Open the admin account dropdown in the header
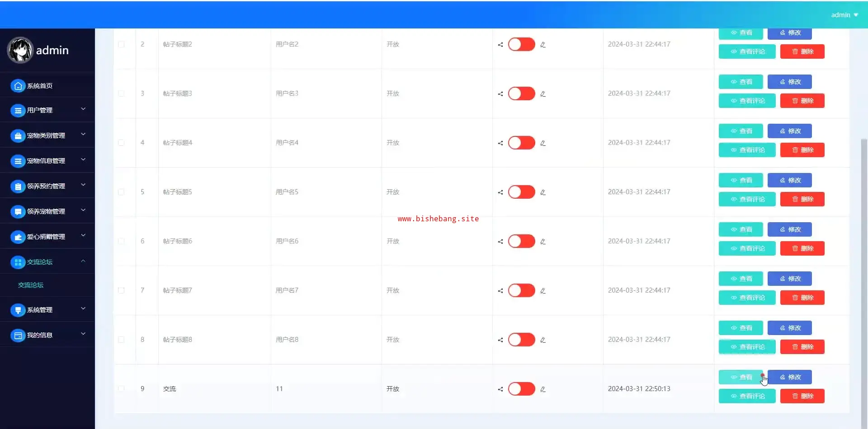The height and width of the screenshot is (429, 868). 844,15
